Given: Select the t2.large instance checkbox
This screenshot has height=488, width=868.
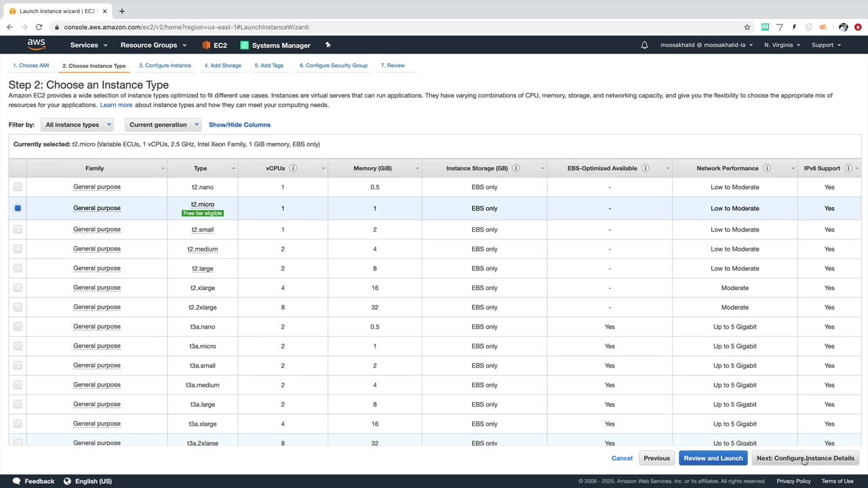Looking at the screenshot, I should point(18,268).
